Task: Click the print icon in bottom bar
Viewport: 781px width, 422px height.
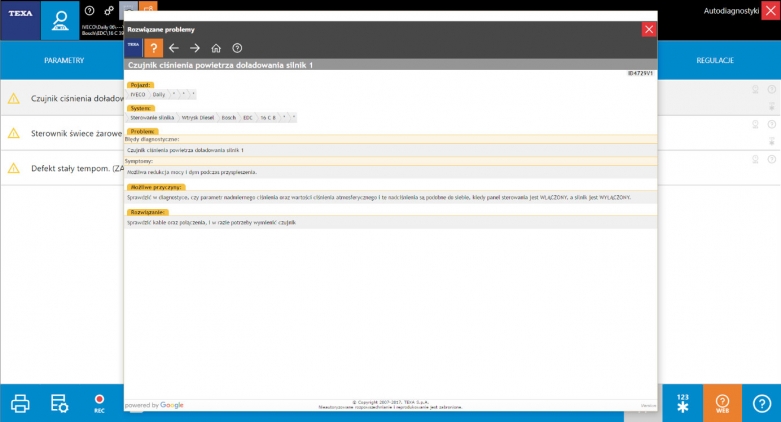Action: pyautogui.click(x=20, y=403)
